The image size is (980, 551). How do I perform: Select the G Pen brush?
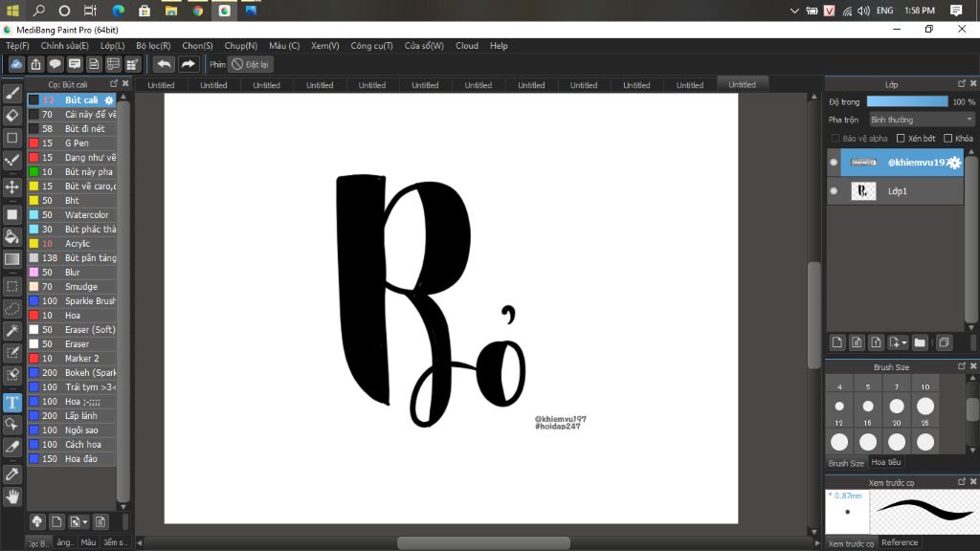point(72,143)
